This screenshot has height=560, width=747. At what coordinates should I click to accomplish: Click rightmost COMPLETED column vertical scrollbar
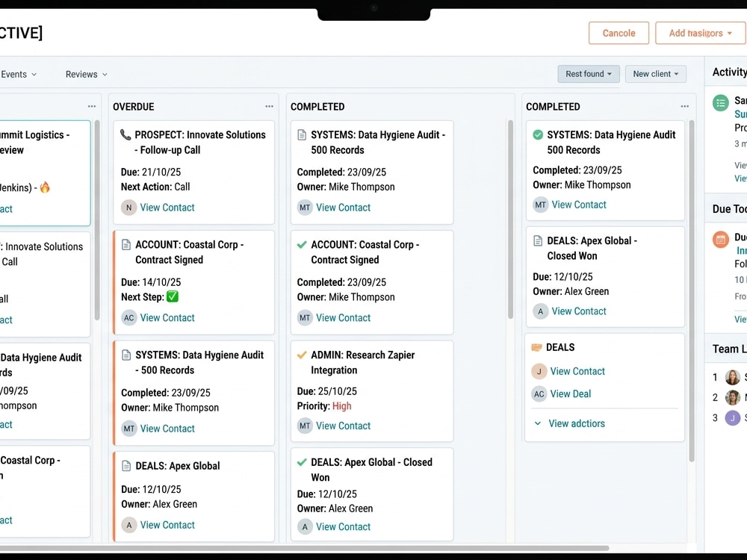coord(691,290)
